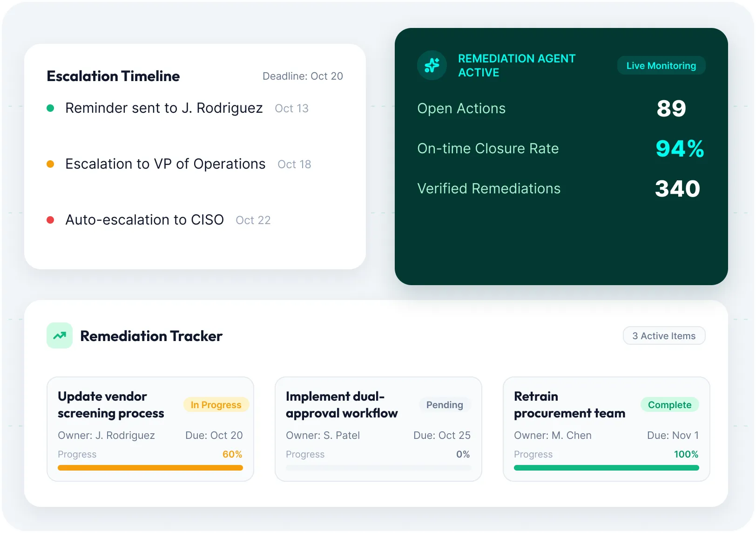
Task: Click the On-time Closure Rate label
Action: [488, 149]
